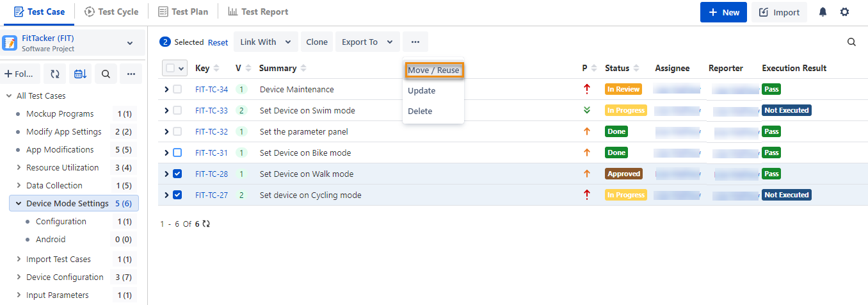Open the settings gear
This screenshot has width=868, height=305.
pyautogui.click(x=845, y=12)
